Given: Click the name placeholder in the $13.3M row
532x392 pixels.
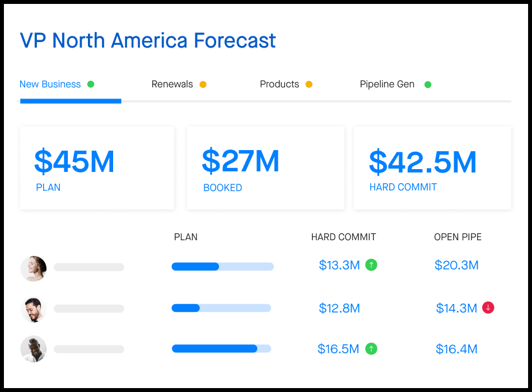Looking at the screenshot, I should (89, 267).
